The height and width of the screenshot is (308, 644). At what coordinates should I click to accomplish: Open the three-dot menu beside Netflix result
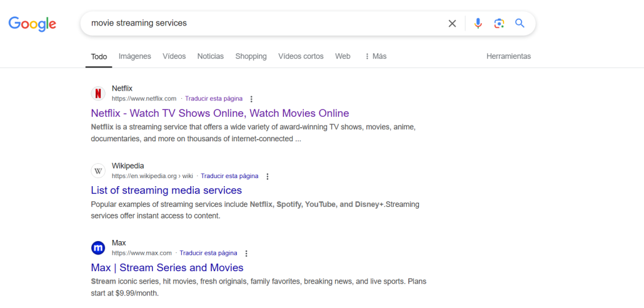coord(252,99)
